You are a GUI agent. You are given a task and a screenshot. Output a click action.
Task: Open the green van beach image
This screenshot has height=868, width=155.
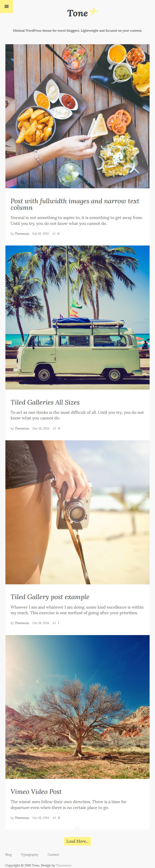tap(77, 317)
